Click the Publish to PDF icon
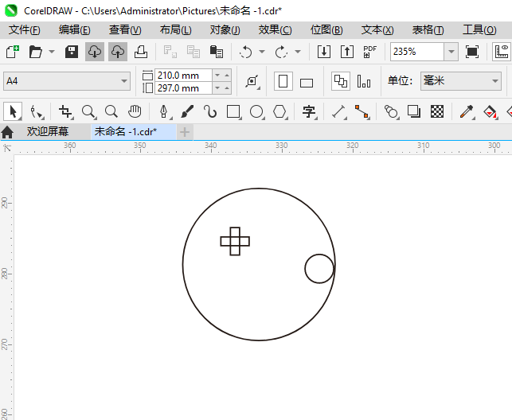The width and height of the screenshot is (512, 420). point(369,52)
